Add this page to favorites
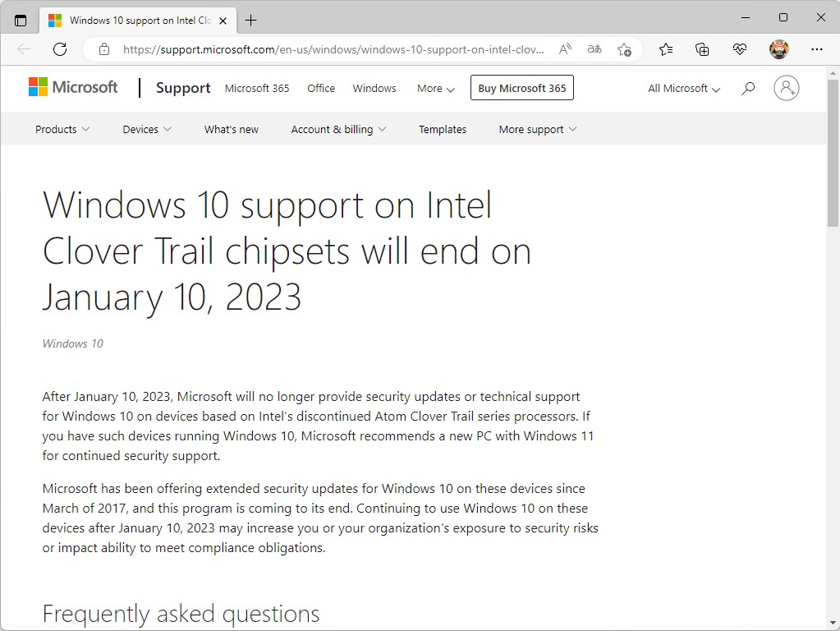The width and height of the screenshot is (840, 631). pyautogui.click(x=624, y=49)
